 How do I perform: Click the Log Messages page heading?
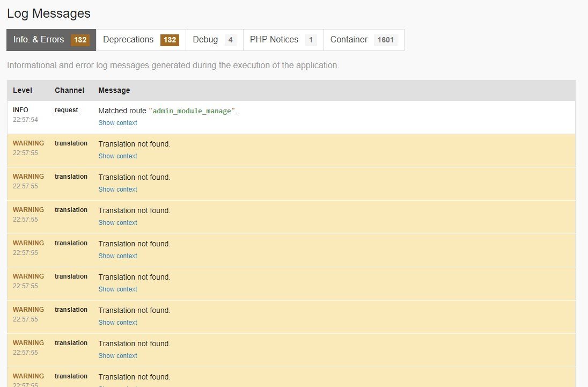tap(49, 13)
